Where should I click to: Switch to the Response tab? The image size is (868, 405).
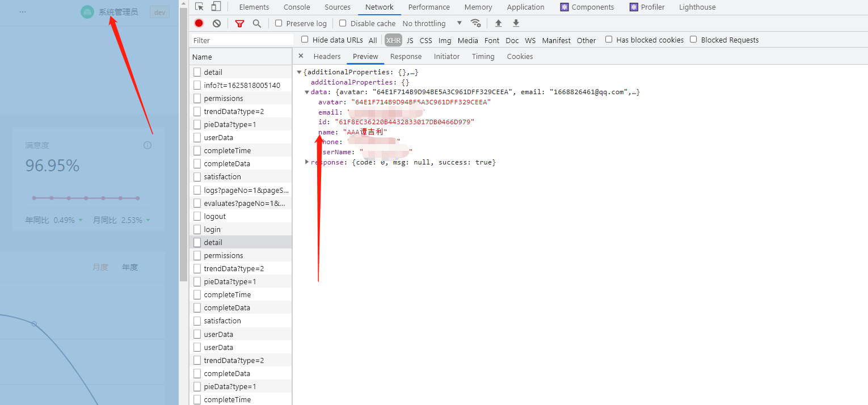coord(406,56)
